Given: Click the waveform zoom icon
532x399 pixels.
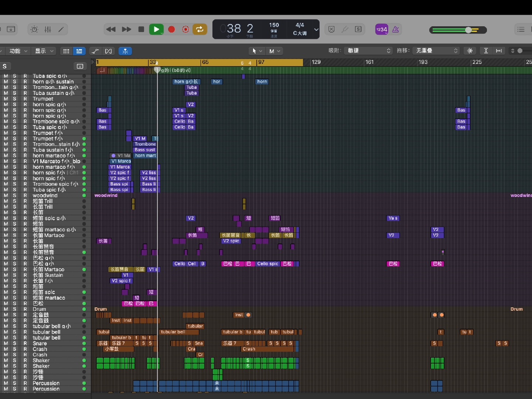Looking at the screenshot, I should 470,51.
